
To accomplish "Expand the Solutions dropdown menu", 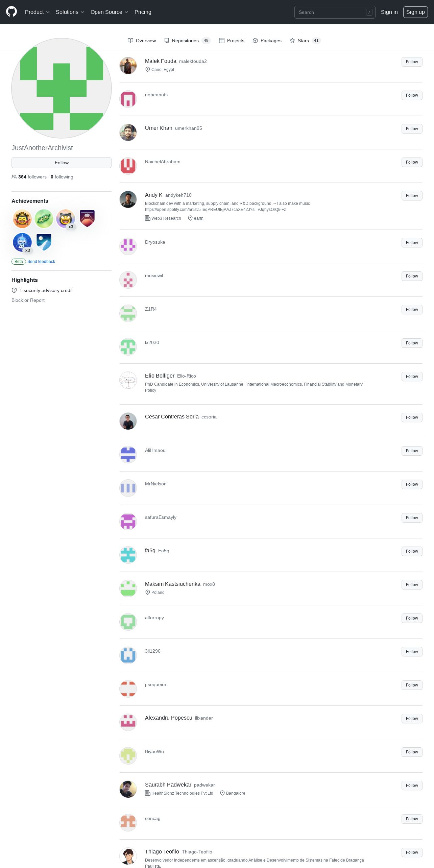I will tap(70, 12).
